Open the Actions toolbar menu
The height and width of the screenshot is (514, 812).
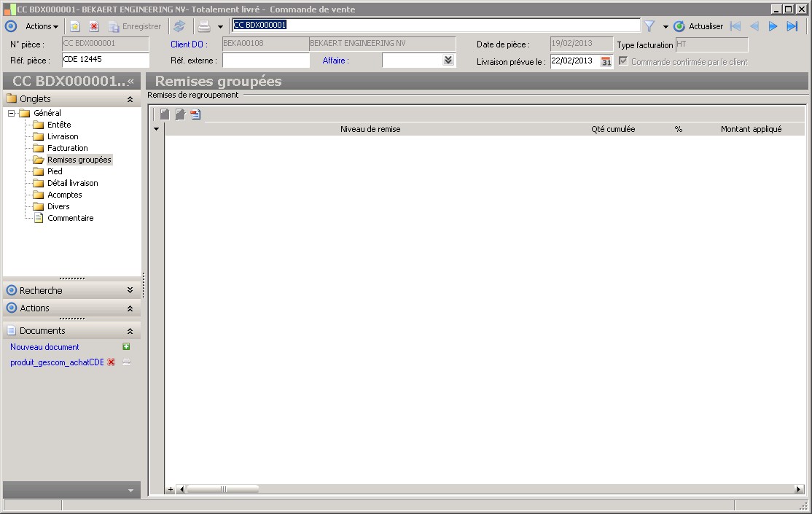coord(42,26)
